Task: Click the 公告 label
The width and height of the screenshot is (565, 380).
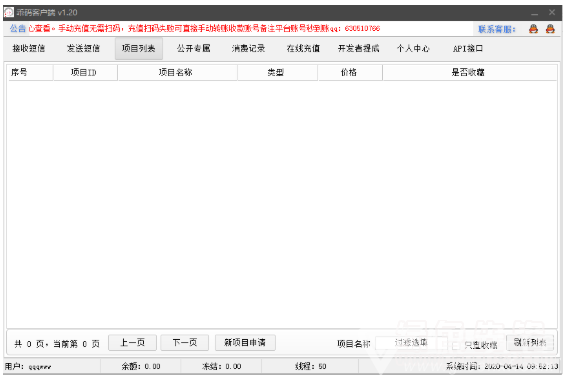Action: pyautogui.click(x=18, y=28)
